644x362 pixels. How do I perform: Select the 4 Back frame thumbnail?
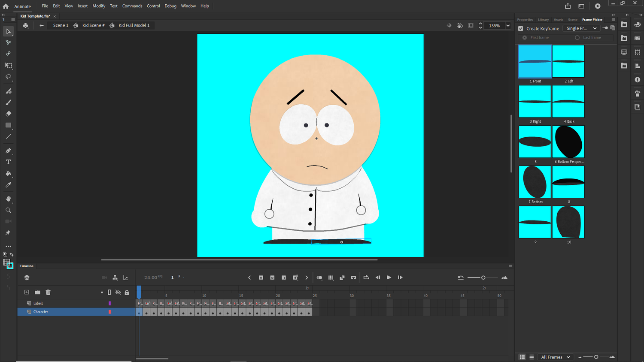(568, 101)
